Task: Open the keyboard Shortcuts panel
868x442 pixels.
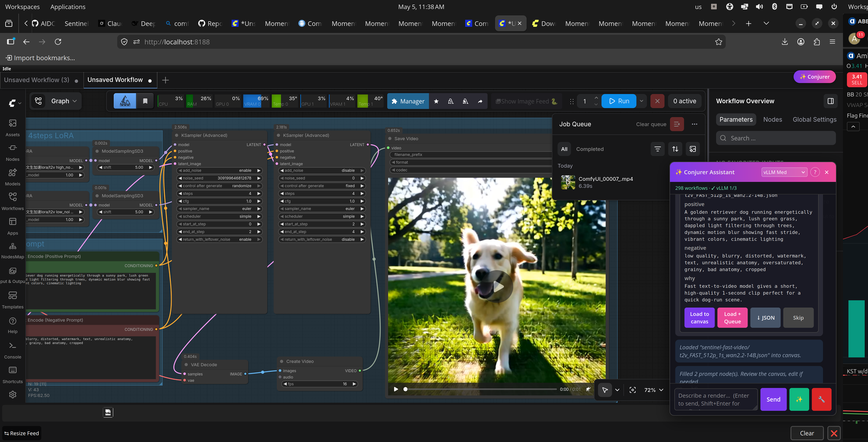Action: tap(13, 374)
